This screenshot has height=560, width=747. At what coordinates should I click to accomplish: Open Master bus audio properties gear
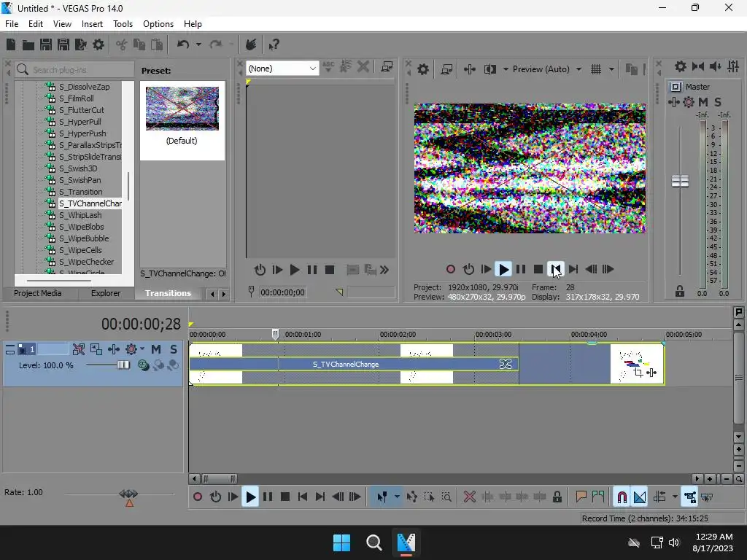tap(681, 66)
